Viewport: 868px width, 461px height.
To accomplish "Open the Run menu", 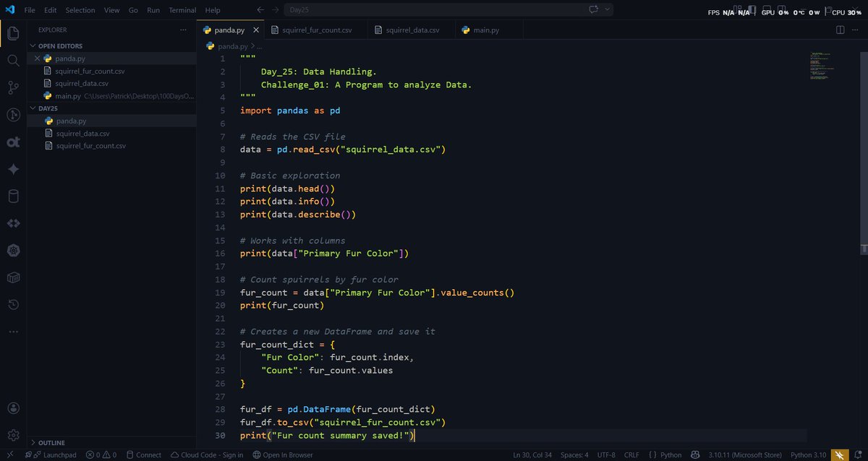I will [153, 10].
